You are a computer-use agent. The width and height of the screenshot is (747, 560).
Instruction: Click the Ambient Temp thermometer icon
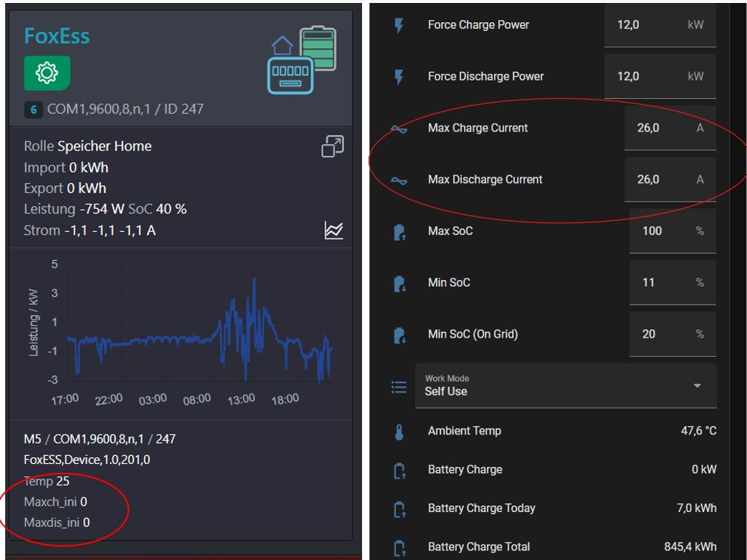click(x=399, y=431)
